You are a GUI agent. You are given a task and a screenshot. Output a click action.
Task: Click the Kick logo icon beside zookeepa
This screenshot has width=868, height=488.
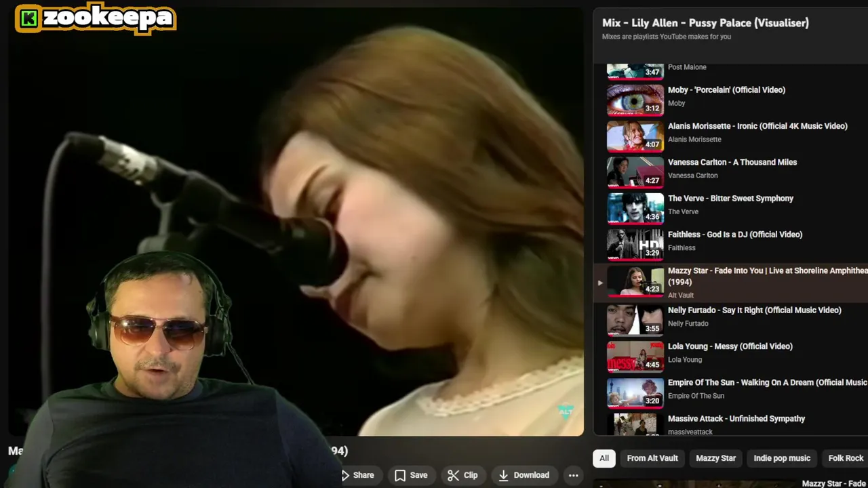(28, 19)
